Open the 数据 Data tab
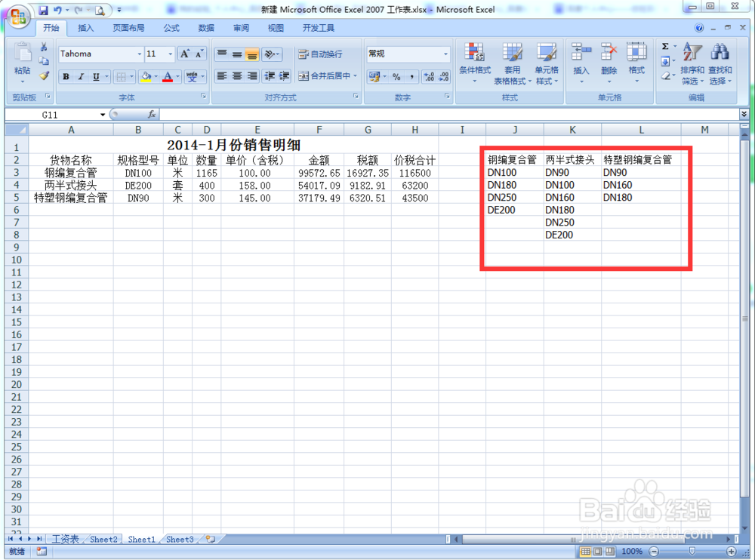This screenshot has width=755, height=560. coord(206,28)
